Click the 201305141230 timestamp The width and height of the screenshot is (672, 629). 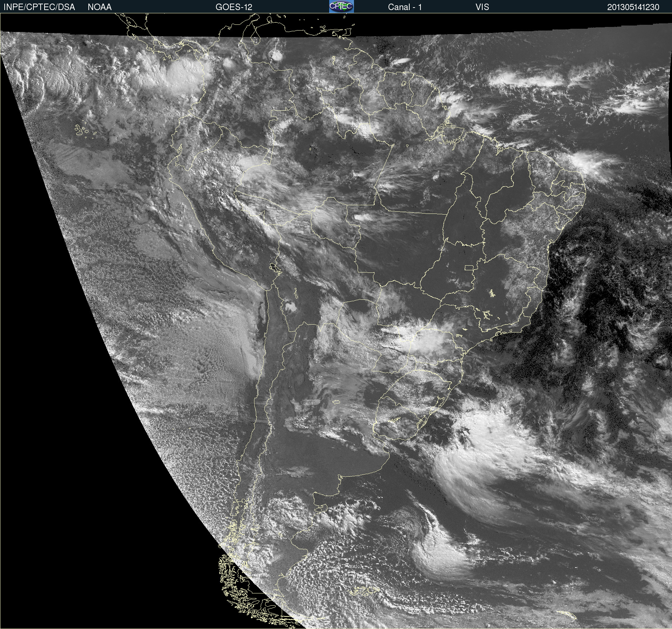coord(633,7)
